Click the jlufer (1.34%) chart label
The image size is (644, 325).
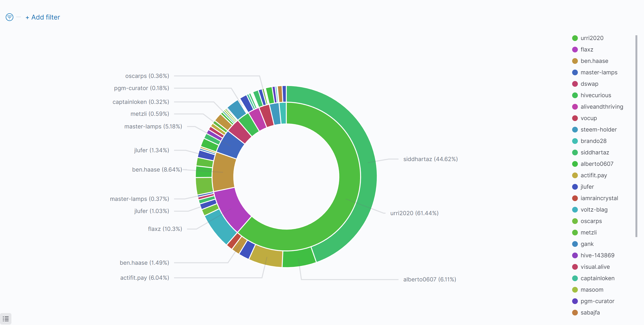tap(152, 150)
